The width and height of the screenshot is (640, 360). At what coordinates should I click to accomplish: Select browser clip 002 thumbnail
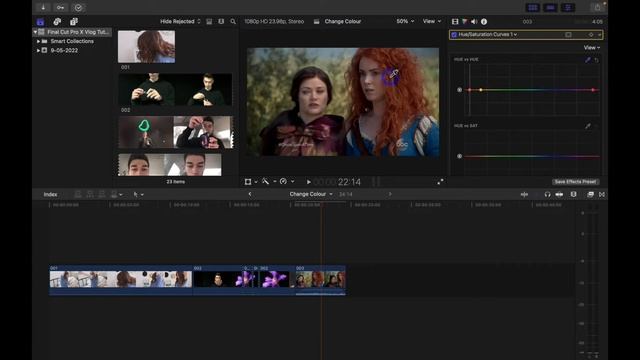point(175,90)
